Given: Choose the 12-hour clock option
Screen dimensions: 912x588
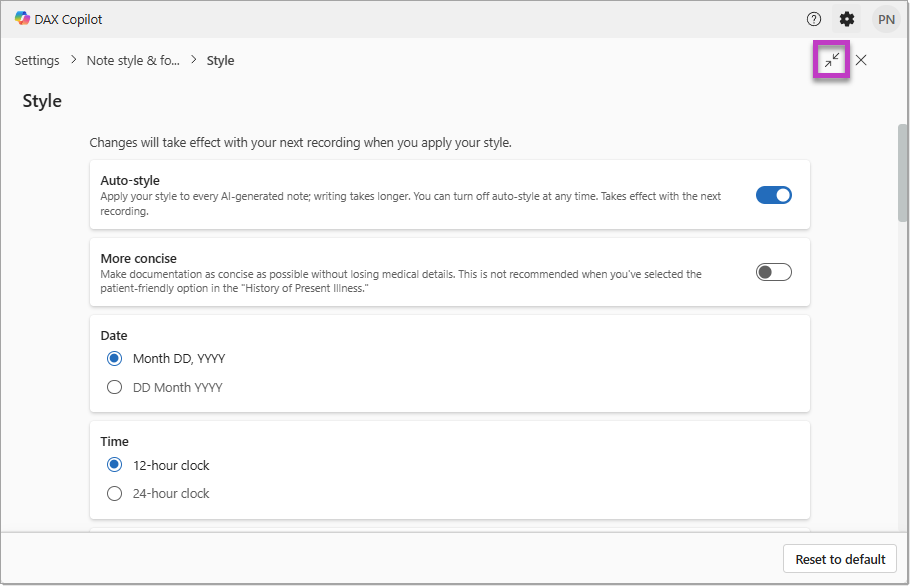Looking at the screenshot, I should [x=114, y=464].
